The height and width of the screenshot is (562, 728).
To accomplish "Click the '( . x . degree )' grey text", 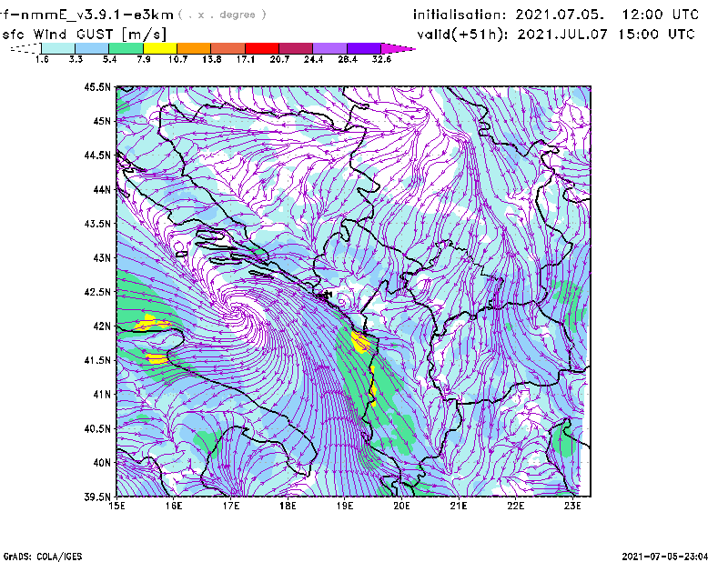I will coord(222,15).
